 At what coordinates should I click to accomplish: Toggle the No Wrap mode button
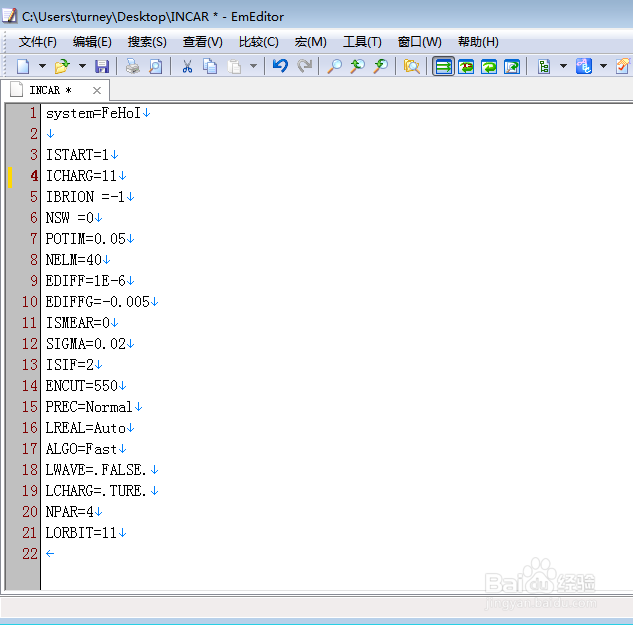coord(443,66)
